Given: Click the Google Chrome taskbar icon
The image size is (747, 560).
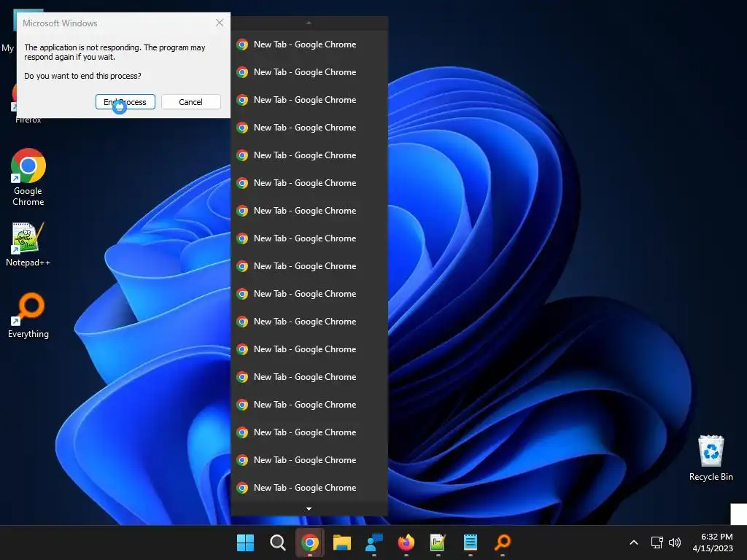Looking at the screenshot, I should (x=309, y=542).
